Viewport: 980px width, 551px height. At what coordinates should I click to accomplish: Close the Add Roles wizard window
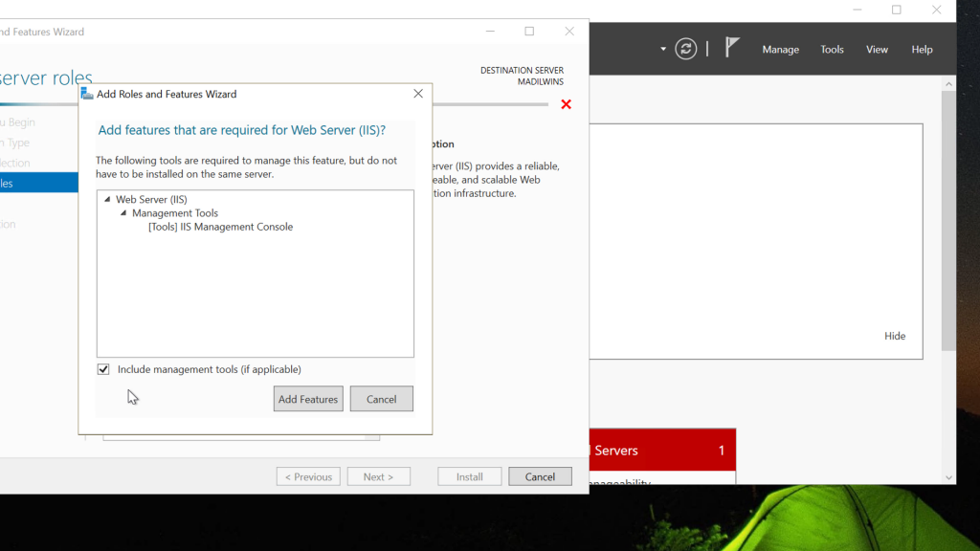(x=569, y=32)
